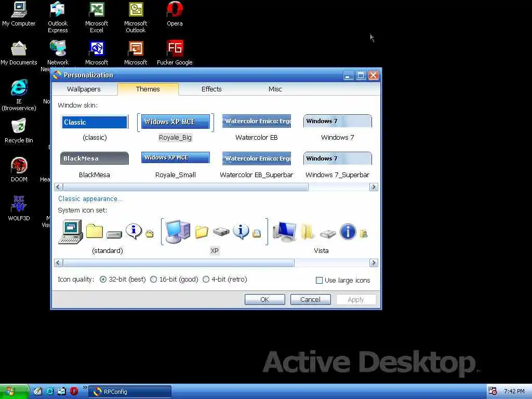Viewport: 532px width, 399px height.
Task: Launch DOOM desktop icon
Action: coord(19,170)
